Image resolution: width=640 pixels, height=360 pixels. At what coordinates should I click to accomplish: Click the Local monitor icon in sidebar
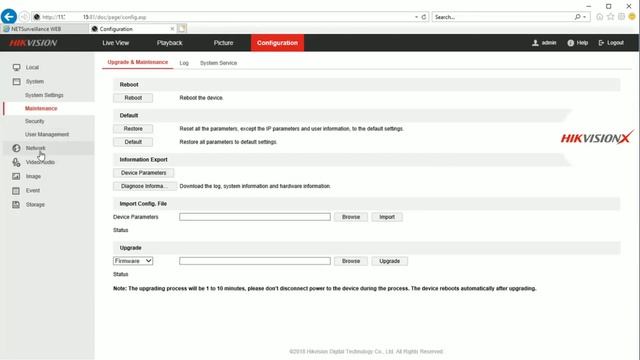click(16, 67)
